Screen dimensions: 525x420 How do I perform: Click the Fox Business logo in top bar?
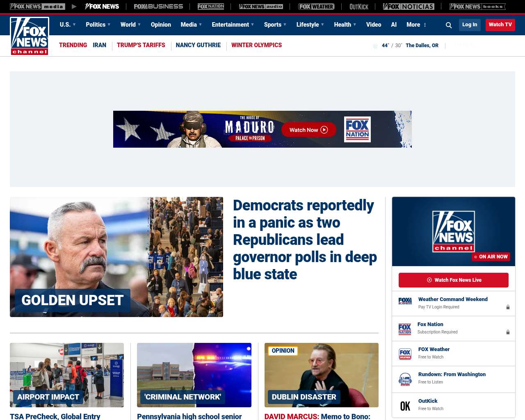tap(158, 7)
